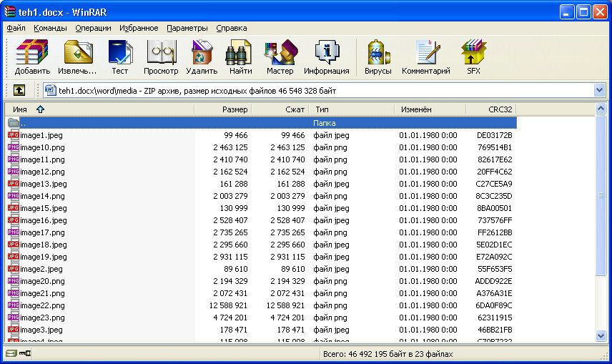The width and height of the screenshot is (612, 364).
Task: Sort by CRC32 column header
Action: coord(491,109)
